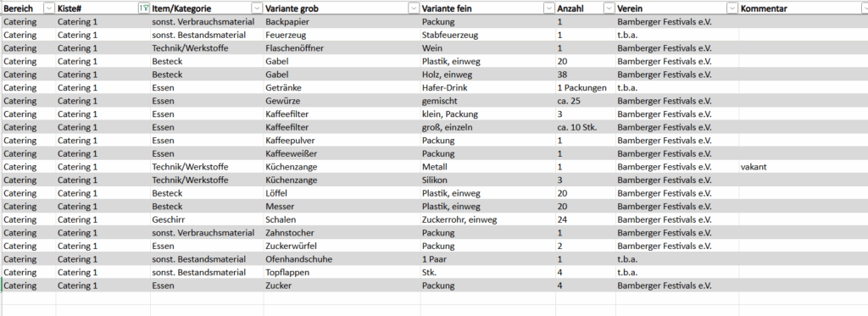868x316 pixels.
Task: Select the Ofenhandschuhe cell
Action: (342, 259)
